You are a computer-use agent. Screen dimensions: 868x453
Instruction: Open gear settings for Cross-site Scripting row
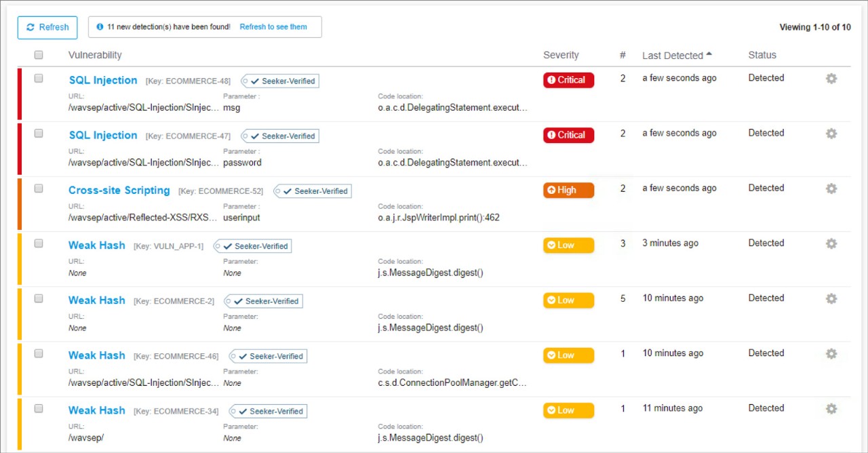(831, 189)
